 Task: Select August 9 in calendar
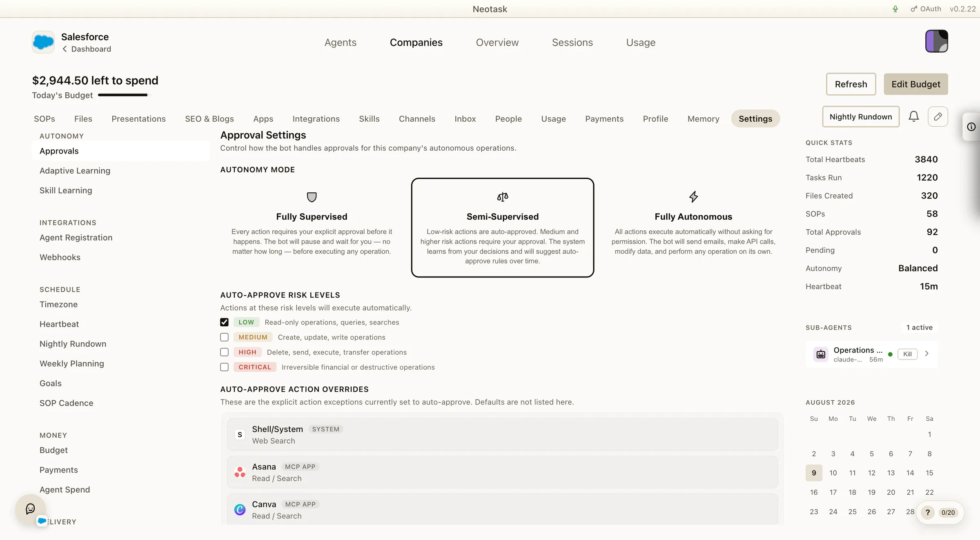813,473
